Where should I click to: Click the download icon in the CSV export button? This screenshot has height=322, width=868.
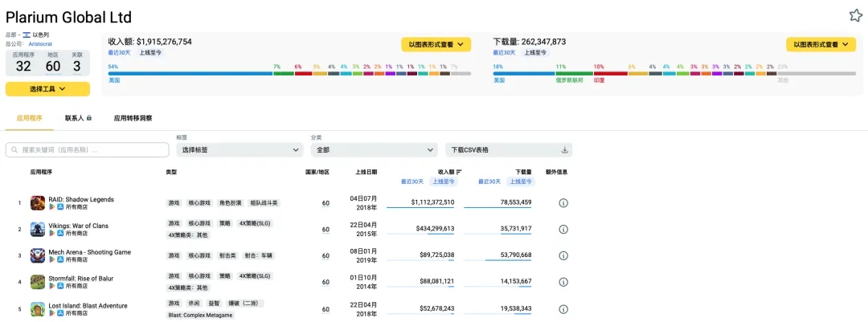coord(564,150)
